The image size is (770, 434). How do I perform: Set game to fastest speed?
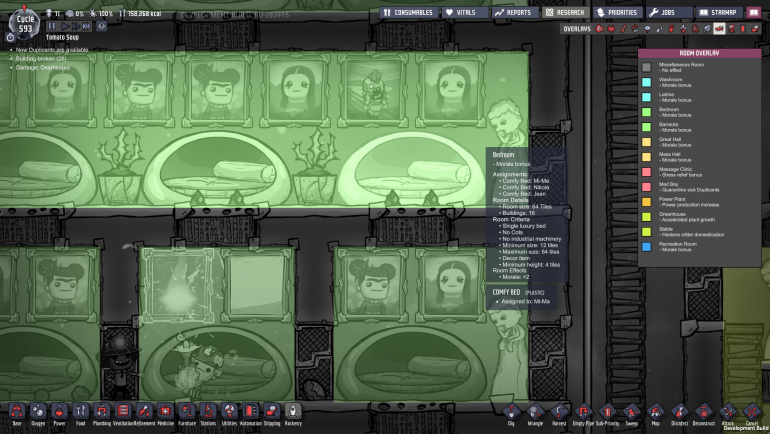pyautogui.click(x=86, y=26)
